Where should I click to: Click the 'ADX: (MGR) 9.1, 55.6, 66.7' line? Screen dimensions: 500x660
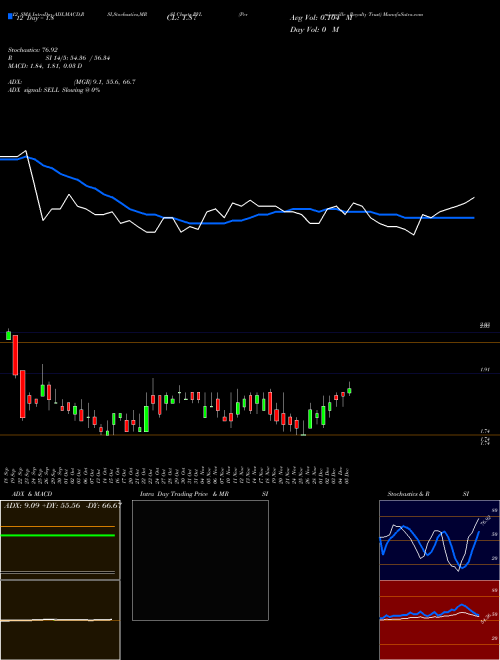72,82
